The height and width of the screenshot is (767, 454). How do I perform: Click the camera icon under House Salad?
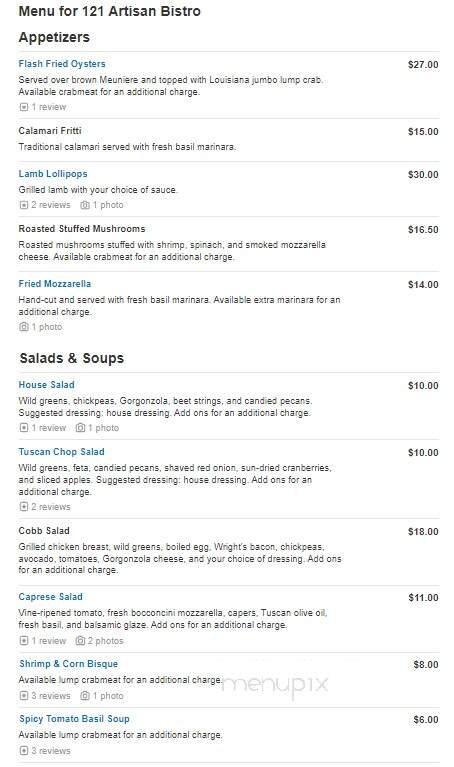[80, 428]
